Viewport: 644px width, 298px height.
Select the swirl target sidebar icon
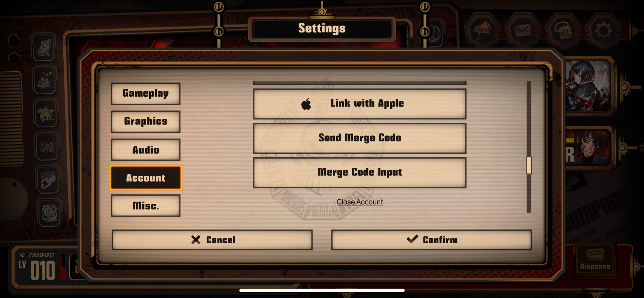49,213
